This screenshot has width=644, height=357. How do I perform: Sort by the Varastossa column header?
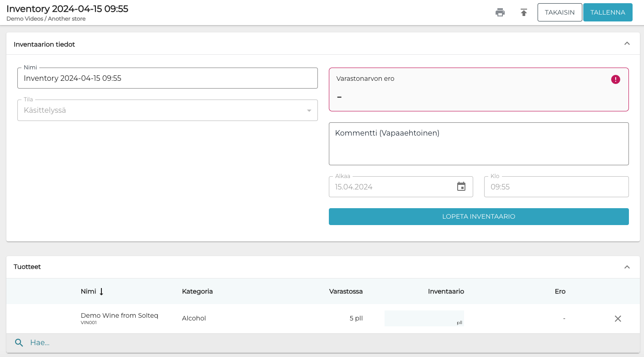[x=346, y=291]
